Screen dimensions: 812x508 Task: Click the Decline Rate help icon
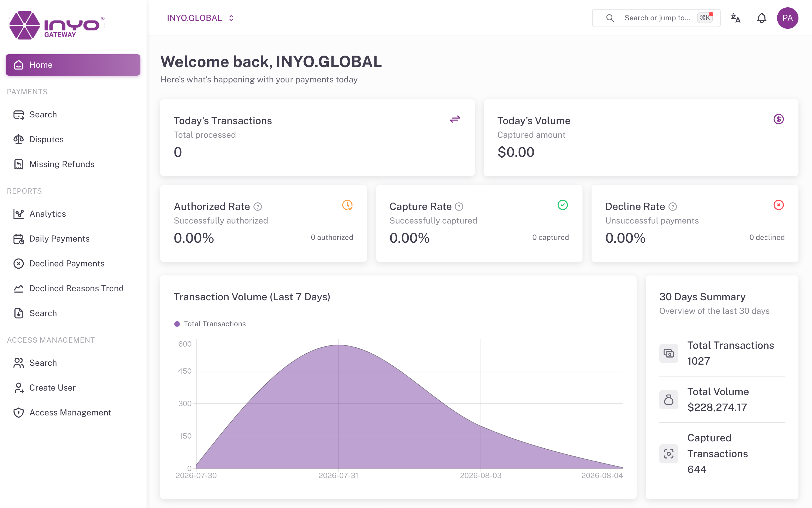point(673,207)
